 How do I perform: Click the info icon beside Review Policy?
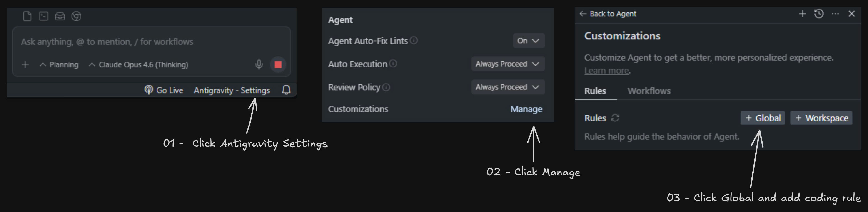tap(386, 87)
